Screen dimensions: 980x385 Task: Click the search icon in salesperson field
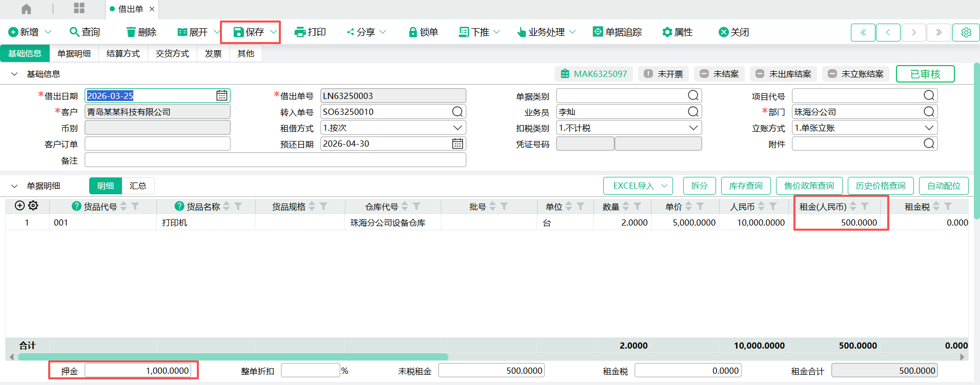(x=693, y=112)
